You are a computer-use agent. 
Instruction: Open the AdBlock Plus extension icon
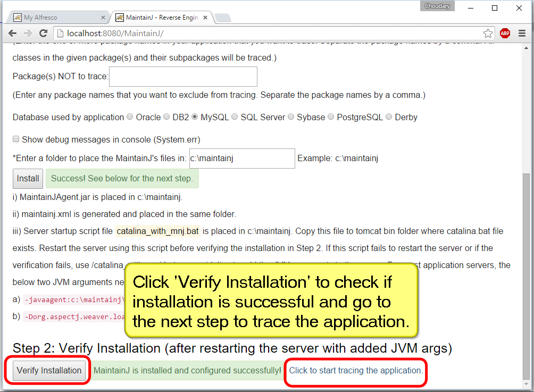[505, 34]
